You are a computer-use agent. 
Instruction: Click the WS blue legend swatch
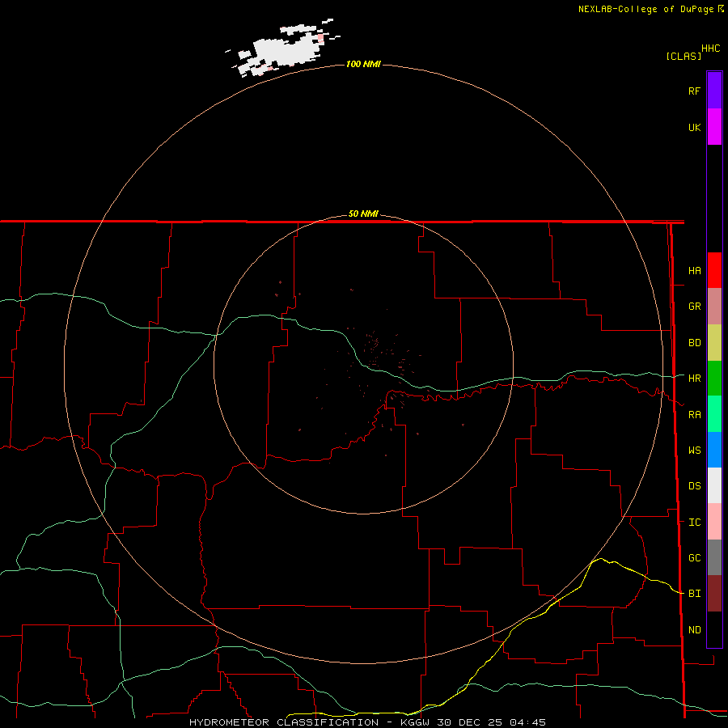tap(714, 450)
